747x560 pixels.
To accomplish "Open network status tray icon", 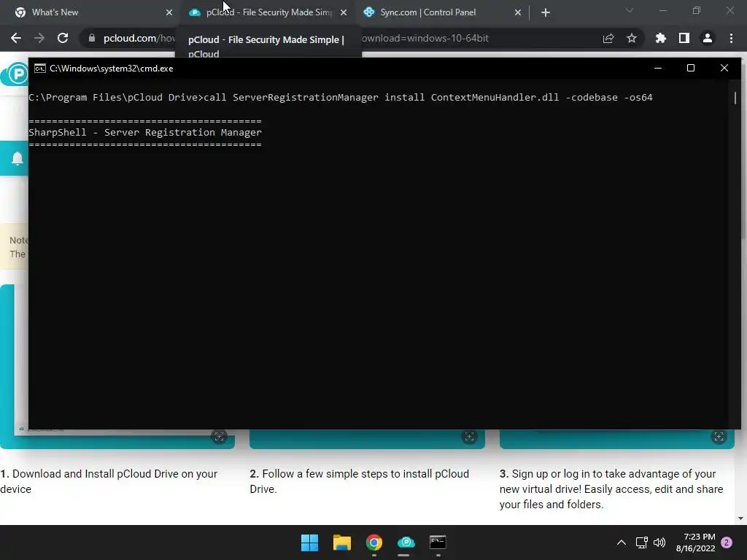I will 642,542.
